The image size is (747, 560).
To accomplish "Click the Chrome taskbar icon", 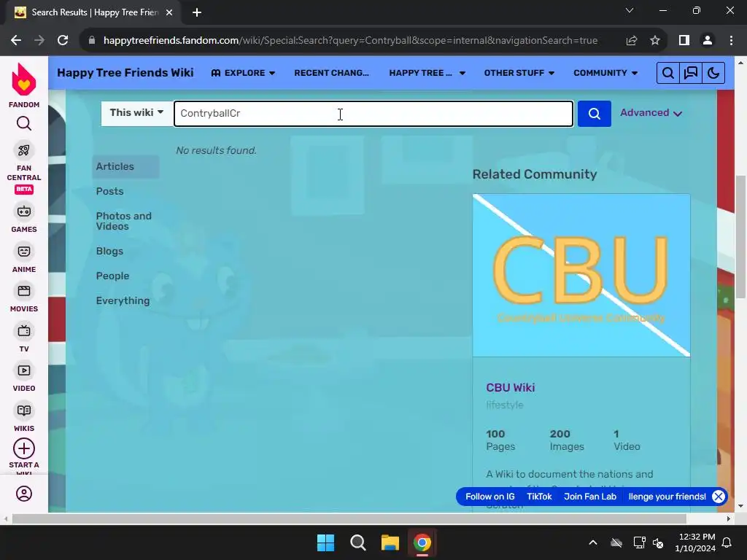I will pyautogui.click(x=422, y=542).
